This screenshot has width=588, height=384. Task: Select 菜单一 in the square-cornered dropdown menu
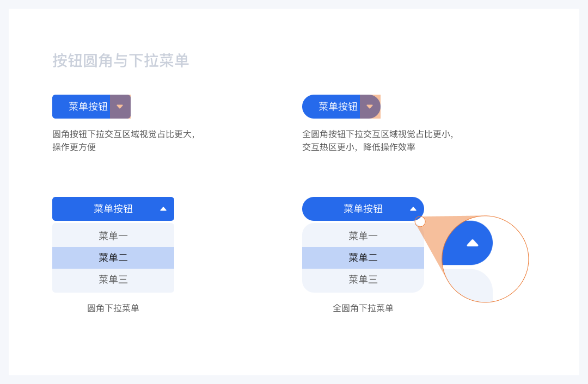tap(113, 236)
